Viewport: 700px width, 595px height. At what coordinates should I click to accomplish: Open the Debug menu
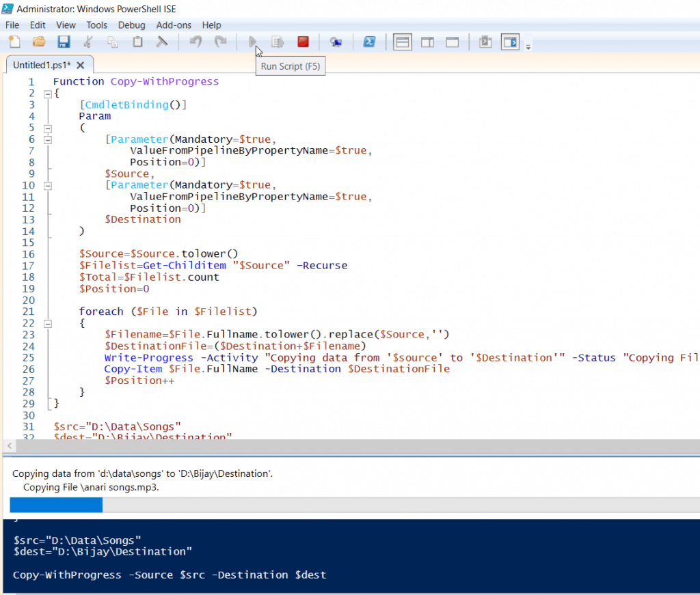[131, 25]
